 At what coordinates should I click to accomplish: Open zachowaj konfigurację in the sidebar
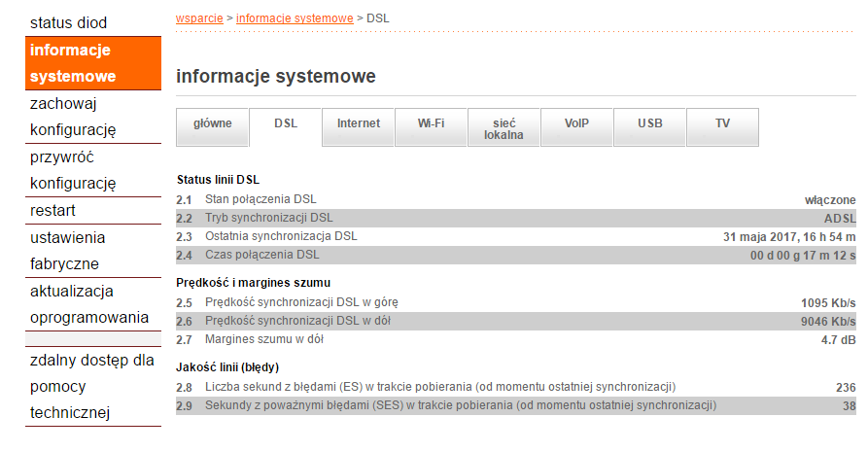click(73, 116)
